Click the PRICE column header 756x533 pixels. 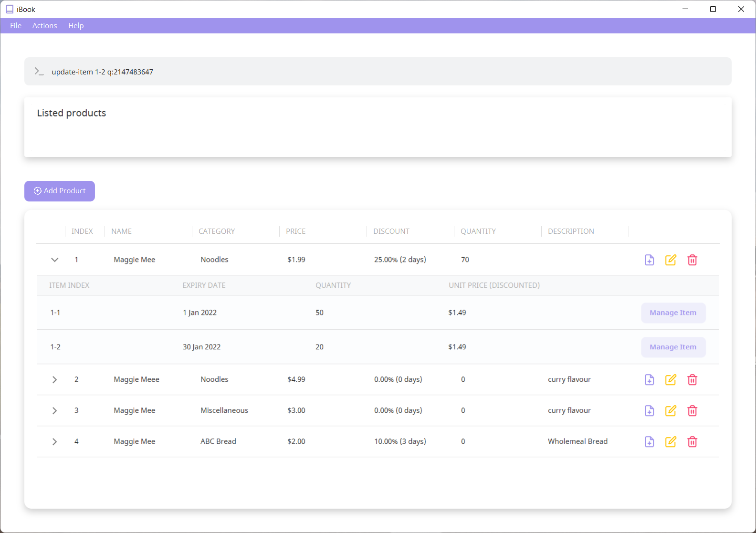(295, 231)
